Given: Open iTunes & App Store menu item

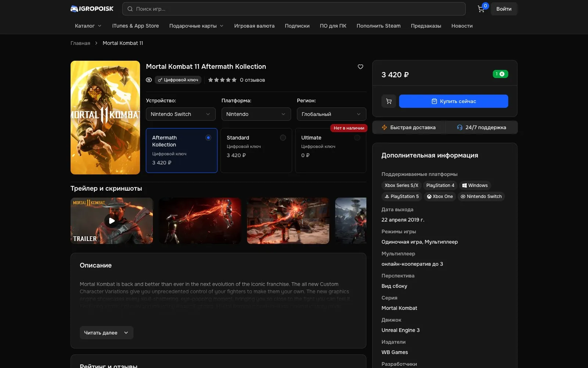Looking at the screenshot, I should coord(136,26).
